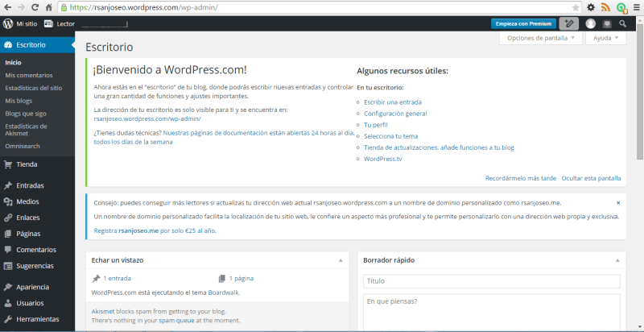This screenshot has width=644, height=332.
Task: Expand the Opciones de pantalla dropdown
Action: coord(540,38)
